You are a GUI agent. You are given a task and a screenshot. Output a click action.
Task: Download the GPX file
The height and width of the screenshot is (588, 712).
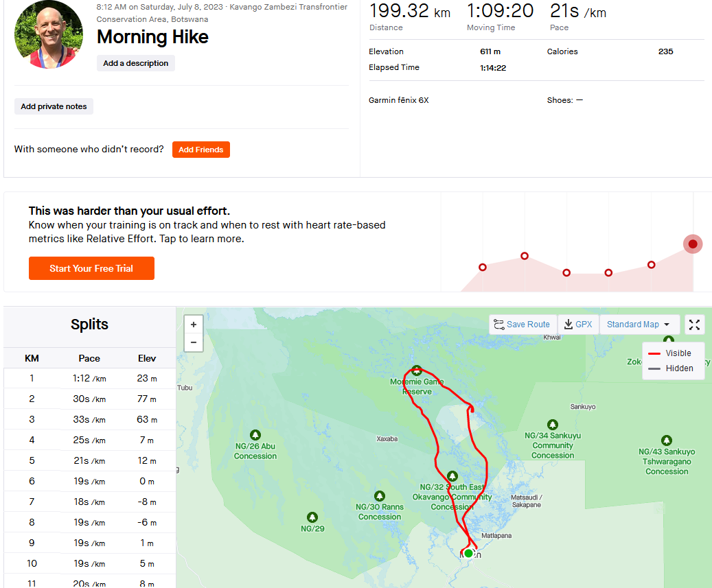pyautogui.click(x=578, y=325)
